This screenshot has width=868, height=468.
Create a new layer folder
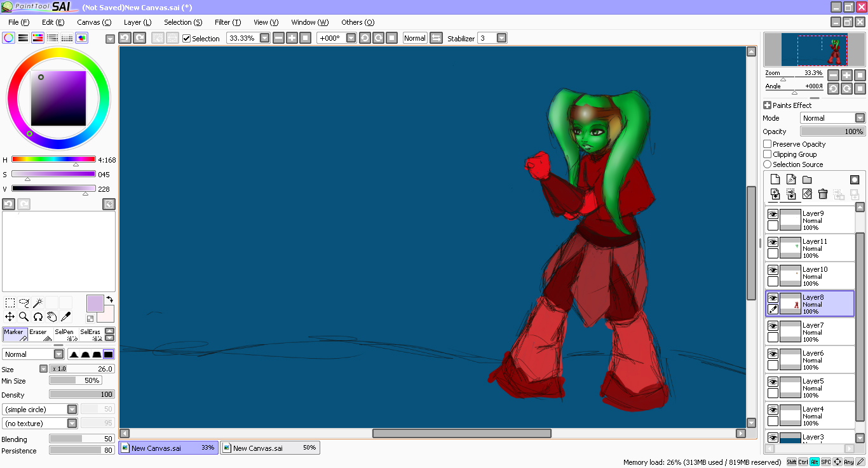pos(807,180)
